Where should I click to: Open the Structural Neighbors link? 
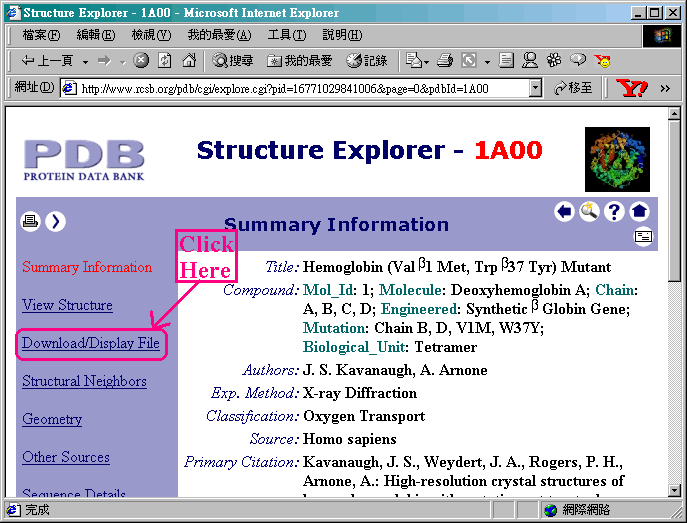84,381
